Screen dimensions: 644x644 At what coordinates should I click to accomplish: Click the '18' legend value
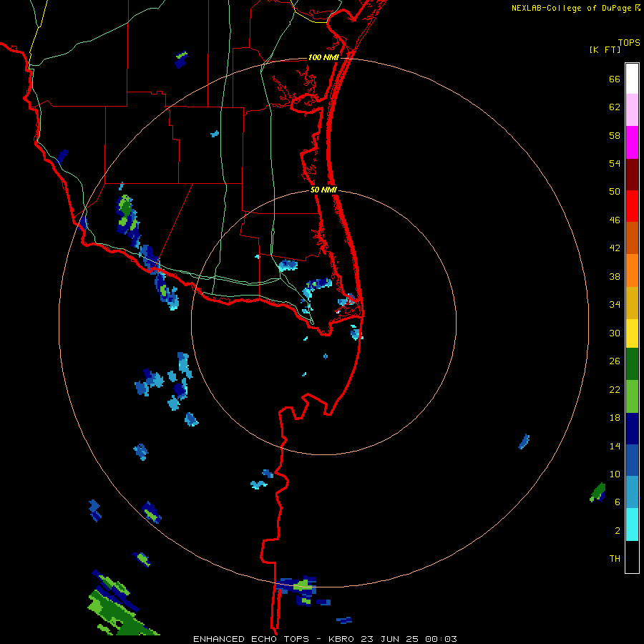tap(615, 418)
